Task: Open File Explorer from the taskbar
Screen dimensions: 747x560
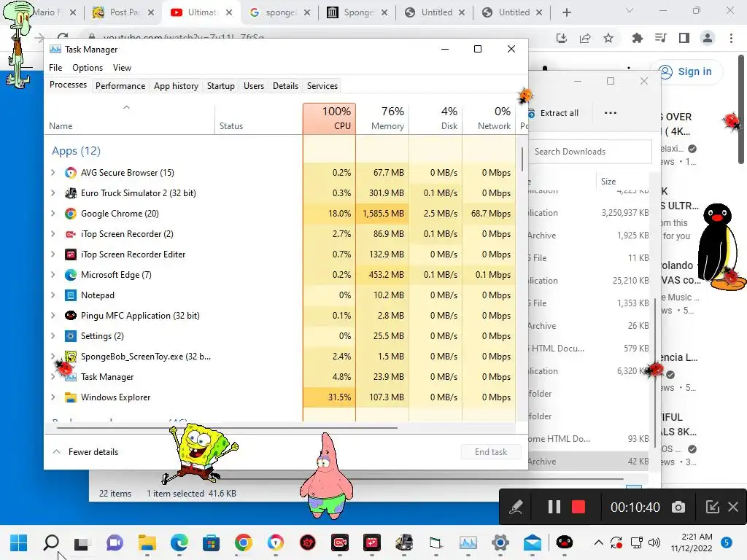Action: click(147, 542)
